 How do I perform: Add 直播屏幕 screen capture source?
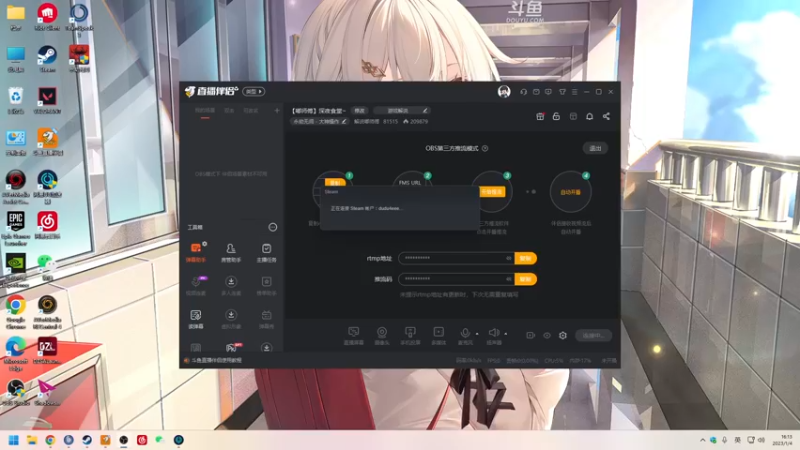(x=354, y=336)
